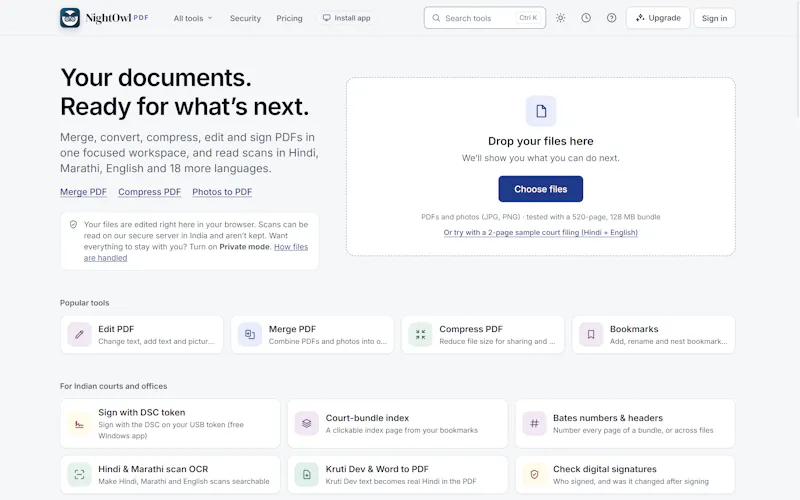Click the Bates numbers hash icon
Screen dimensions: 800x500
(x=534, y=423)
